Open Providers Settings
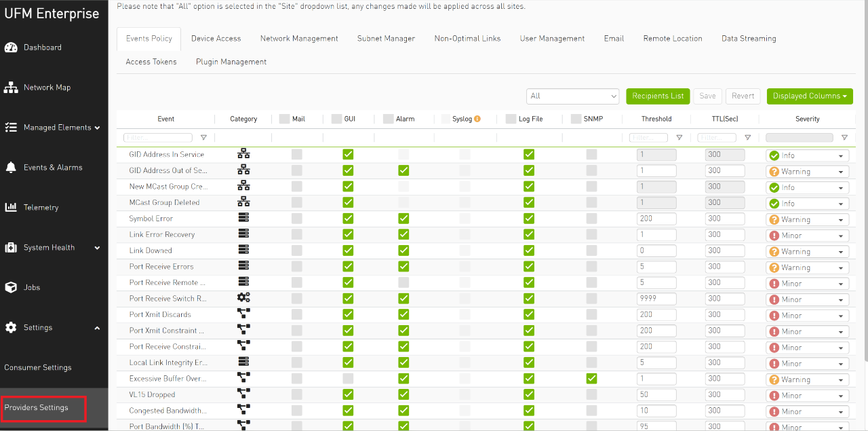The image size is (868, 431). 37,408
